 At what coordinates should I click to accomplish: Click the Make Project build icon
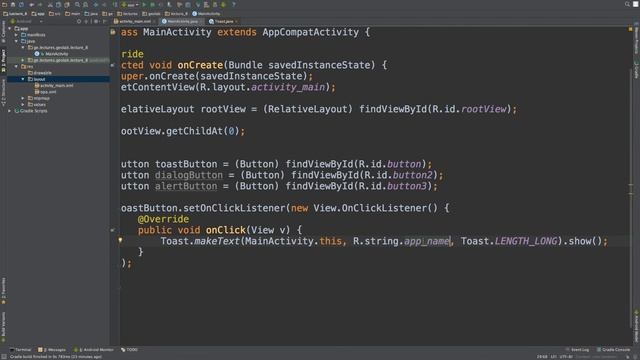pyautogui.click(x=116, y=4)
